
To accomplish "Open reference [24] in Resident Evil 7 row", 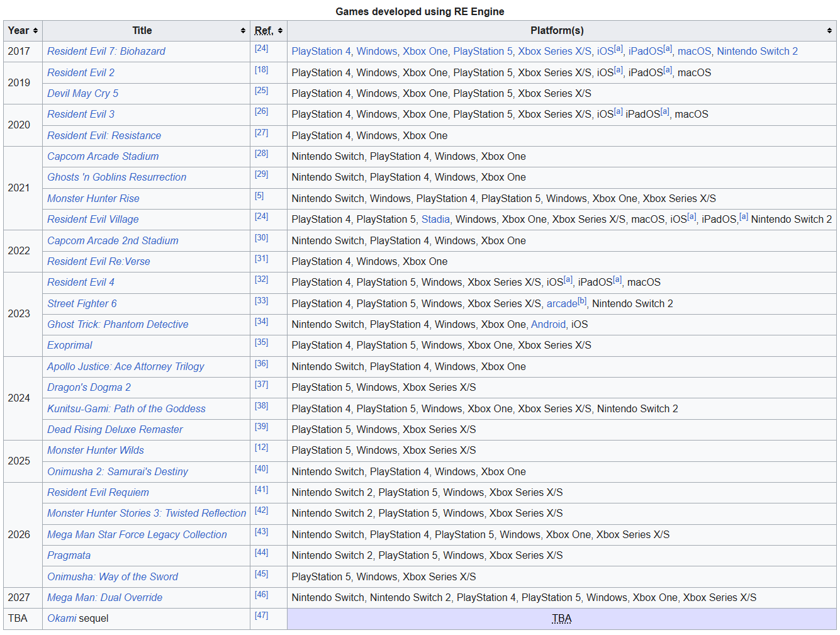I will click(261, 48).
